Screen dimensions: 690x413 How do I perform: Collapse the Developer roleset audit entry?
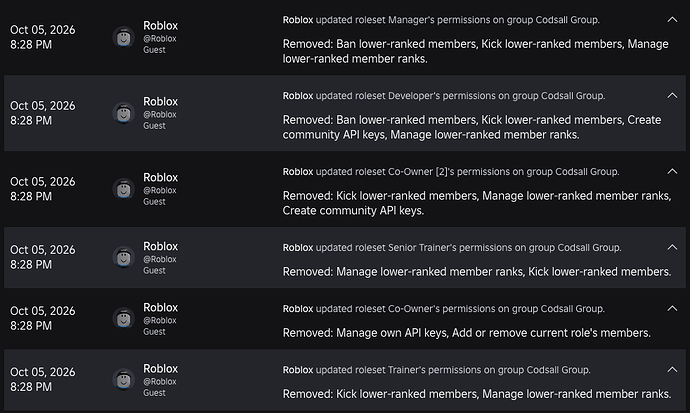coord(672,95)
